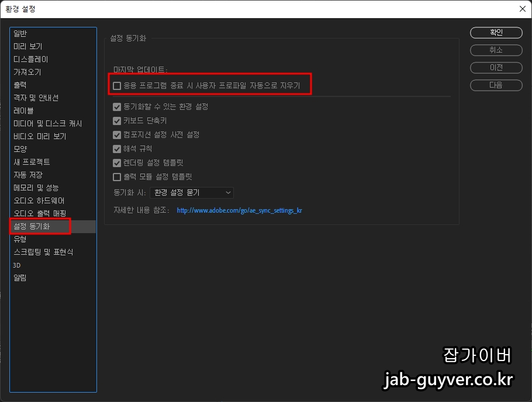Open 유형 preferences
Screen dimensions: 532x402
point(53,239)
